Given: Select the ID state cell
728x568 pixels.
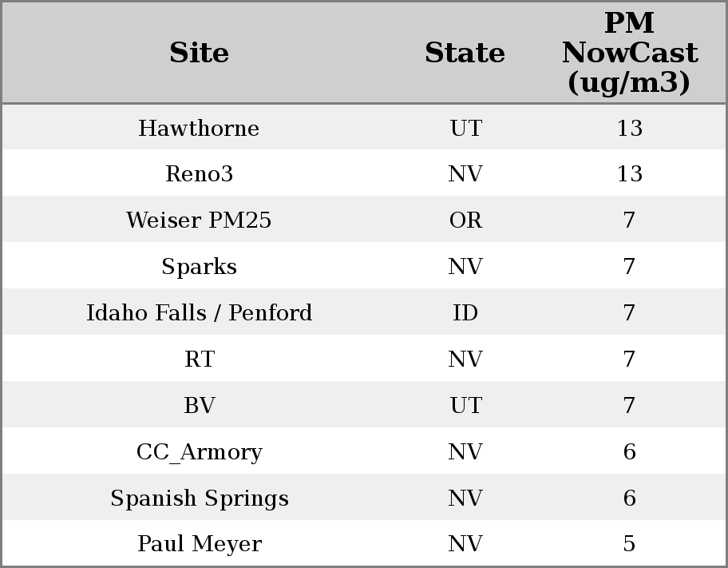Looking at the screenshot, I should click(465, 313).
